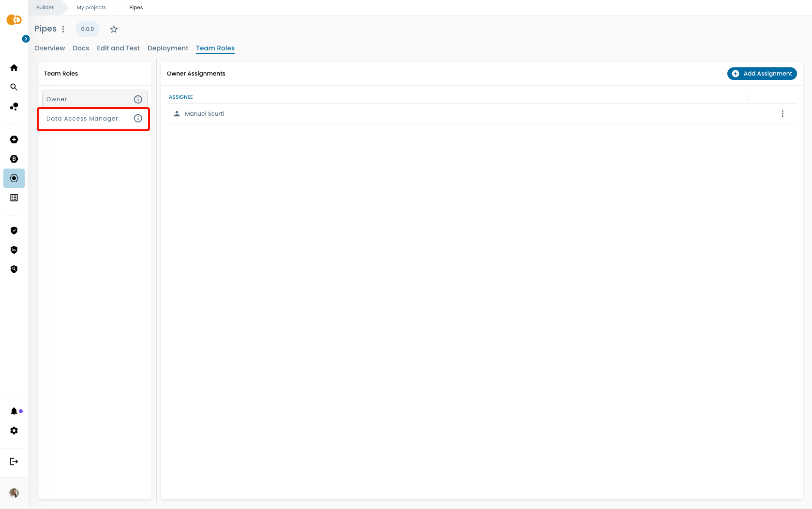
Task: Click the user avatar at bottom left
Action: coord(14,493)
